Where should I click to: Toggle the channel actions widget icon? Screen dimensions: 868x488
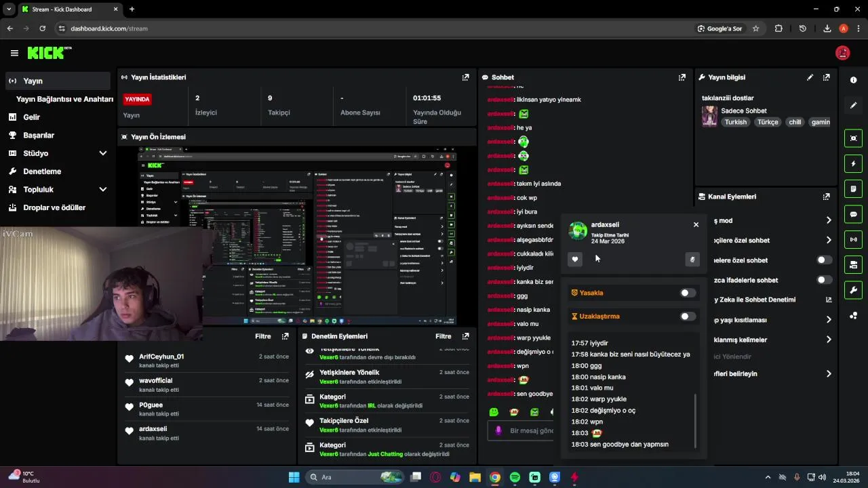pyautogui.click(x=853, y=264)
